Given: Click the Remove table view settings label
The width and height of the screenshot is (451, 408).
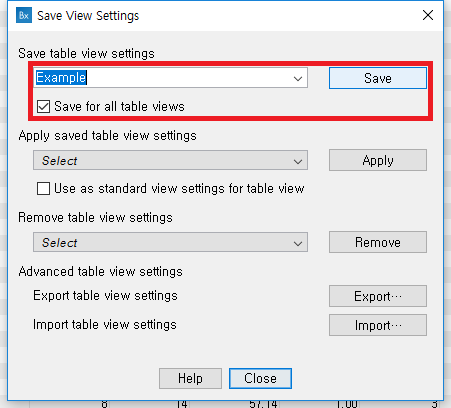Looking at the screenshot, I should pos(95,217).
